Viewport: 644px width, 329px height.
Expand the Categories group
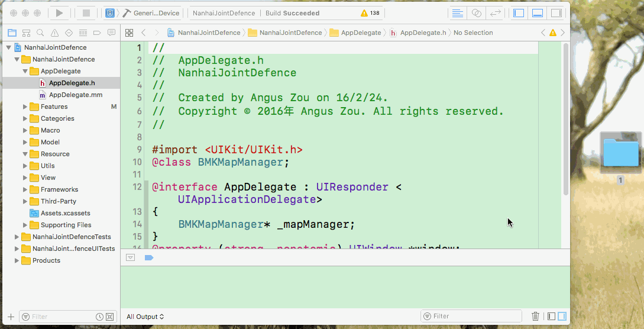25,119
